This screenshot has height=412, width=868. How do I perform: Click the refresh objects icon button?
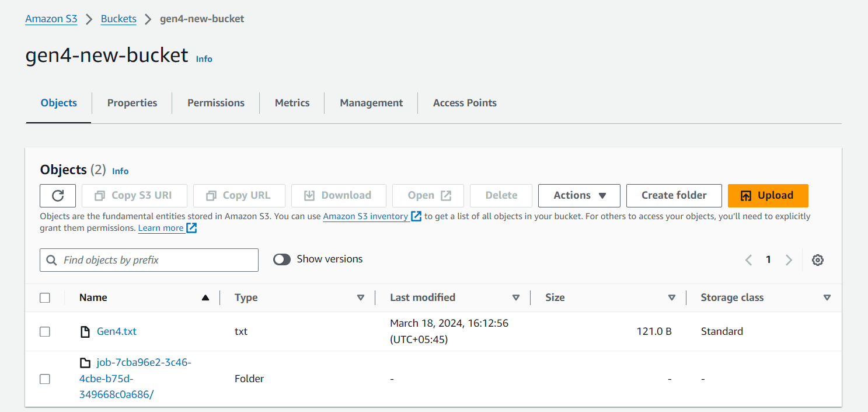click(58, 196)
